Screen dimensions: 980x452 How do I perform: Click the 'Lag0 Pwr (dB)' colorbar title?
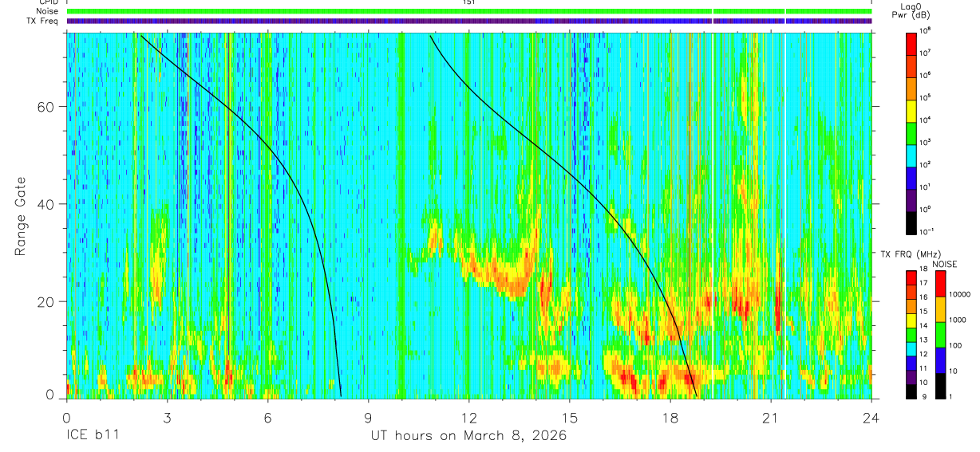(913, 11)
